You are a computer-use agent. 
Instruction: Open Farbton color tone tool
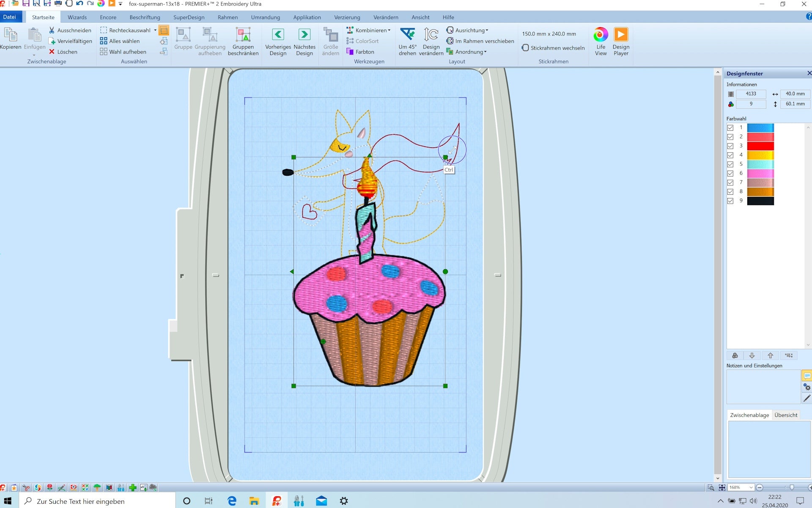(x=360, y=52)
